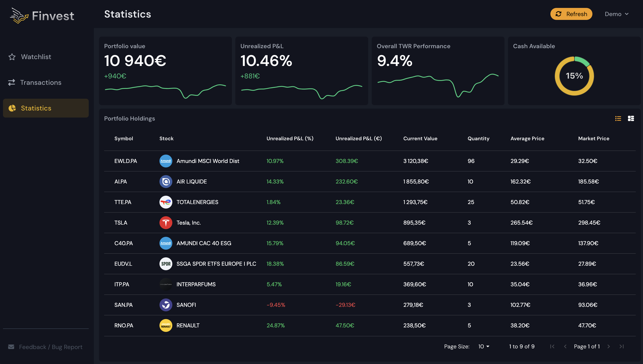The image size is (643, 364).
Task: Click the 308.39€ unrealized P&L value
Action: (x=347, y=161)
